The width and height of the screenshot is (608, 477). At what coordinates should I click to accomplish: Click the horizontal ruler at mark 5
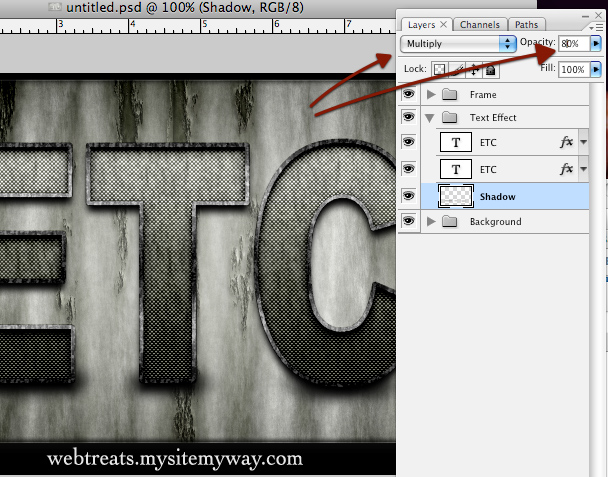pyautogui.click(x=203, y=26)
